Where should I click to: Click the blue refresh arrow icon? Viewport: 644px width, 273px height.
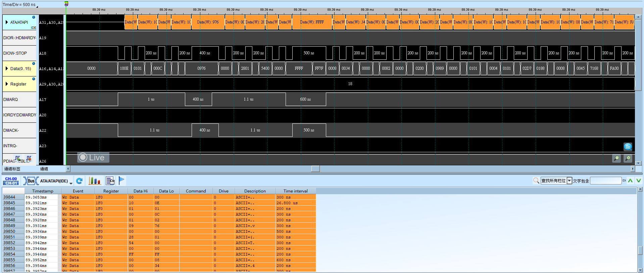point(79,181)
